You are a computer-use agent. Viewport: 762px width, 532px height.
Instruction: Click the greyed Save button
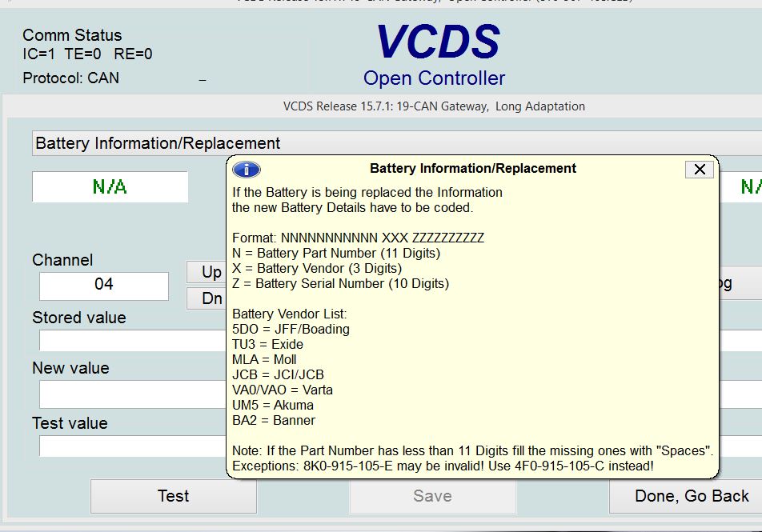click(432, 496)
